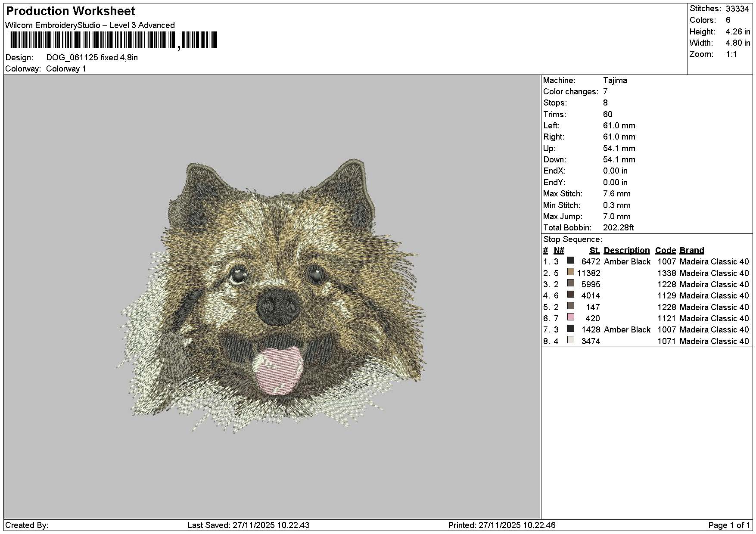Screen dimensions: 756x534
Task: Click the 'Created By:' footer label
Action: point(27,525)
